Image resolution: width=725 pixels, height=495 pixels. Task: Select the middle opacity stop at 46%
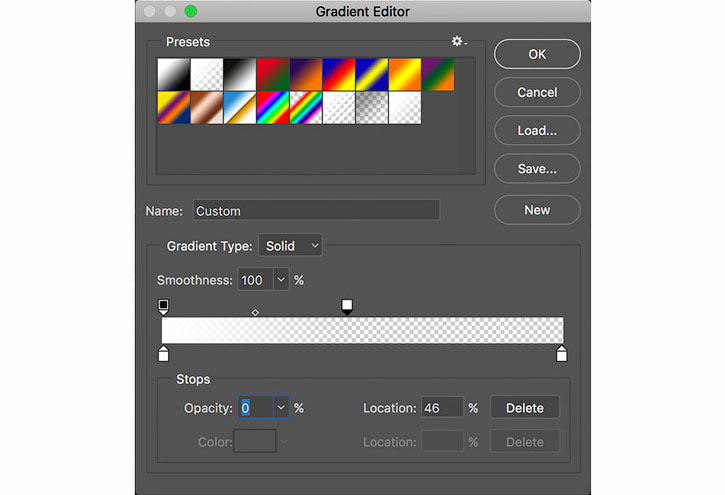coord(347,307)
